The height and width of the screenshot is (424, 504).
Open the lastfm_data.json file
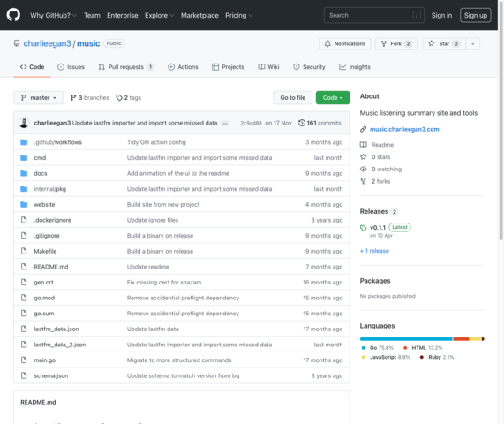click(56, 329)
